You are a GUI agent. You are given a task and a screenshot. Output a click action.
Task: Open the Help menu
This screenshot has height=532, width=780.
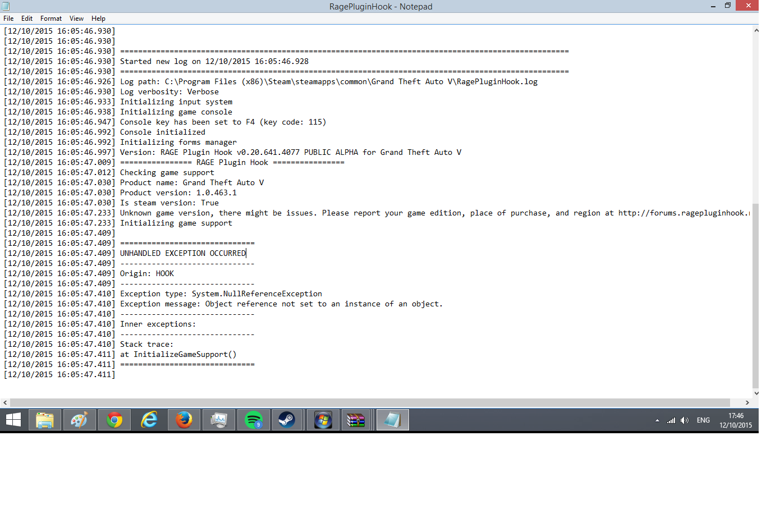point(98,19)
